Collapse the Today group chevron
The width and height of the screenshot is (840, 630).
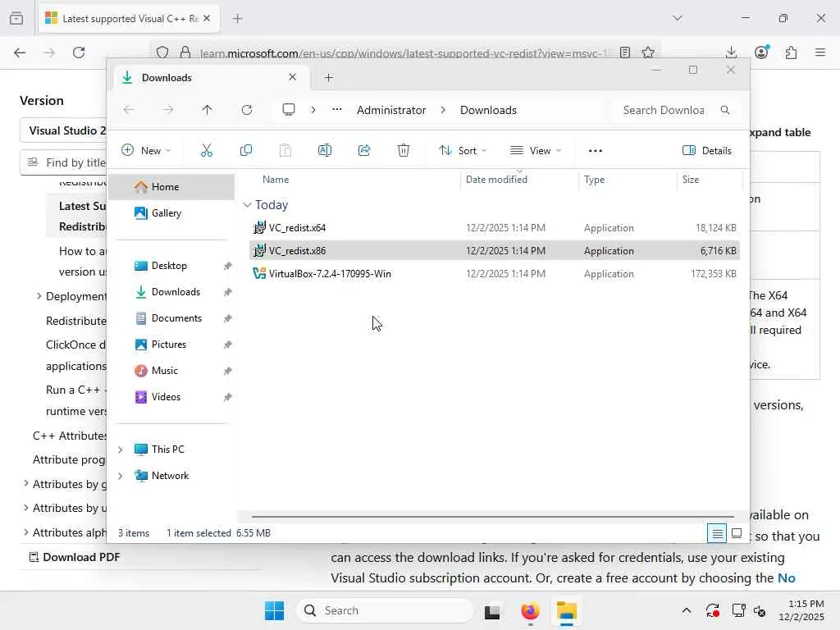247,204
